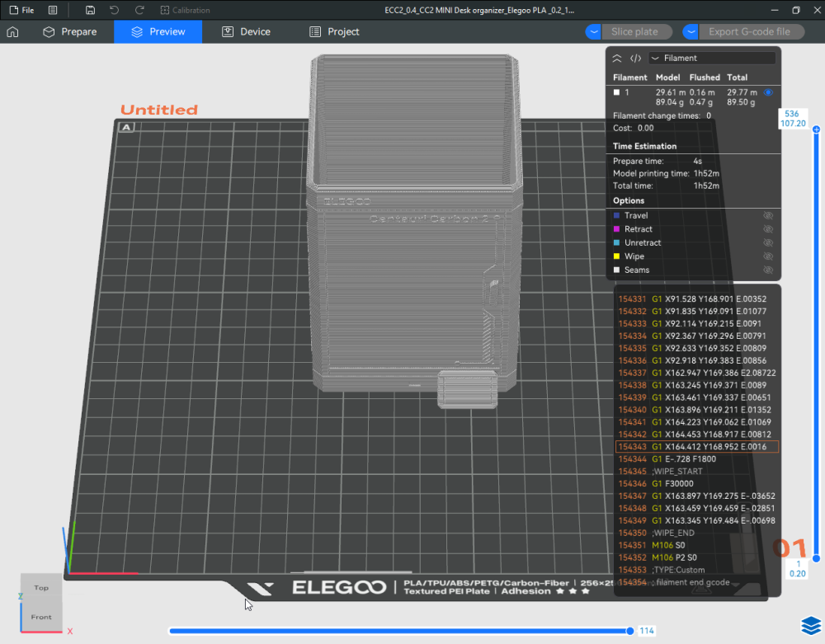The width and height of the screenshot is (825, 644).
Task: Show Wipe moves with eye icon
Action: (x=768, y=256)
